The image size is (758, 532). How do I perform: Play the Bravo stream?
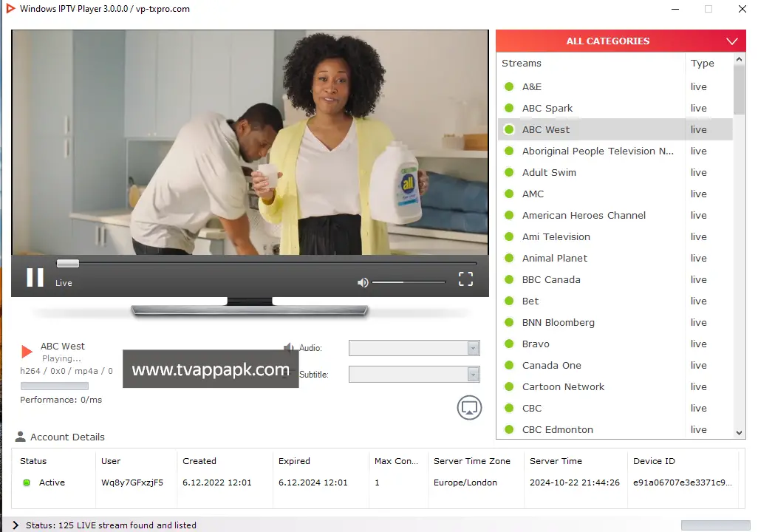click(615, 344)
